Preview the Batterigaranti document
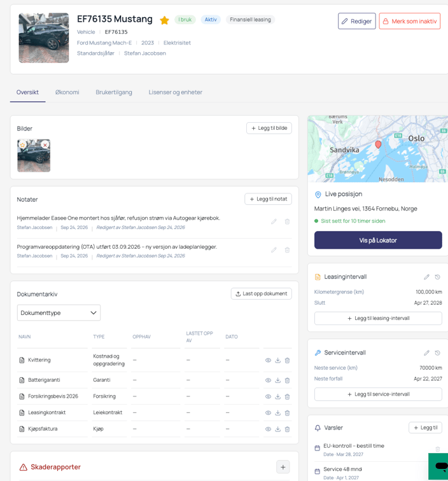 268,380
